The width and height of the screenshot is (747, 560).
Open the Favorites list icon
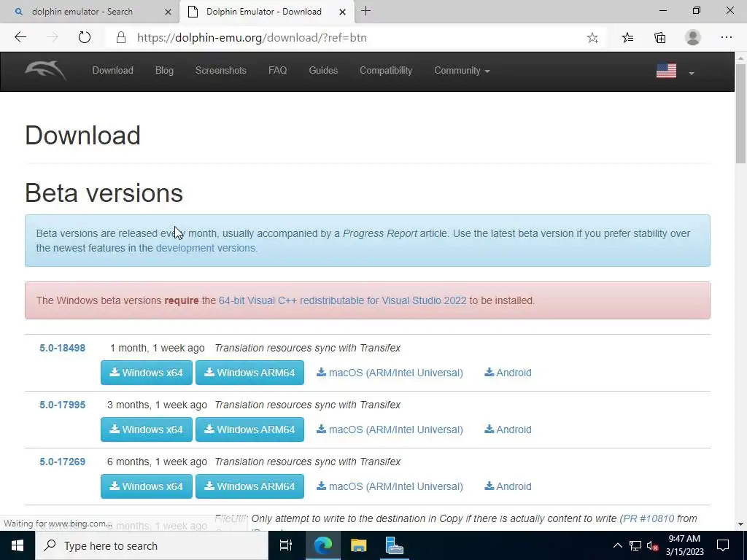pyautogui.click(x=627, y=38)
